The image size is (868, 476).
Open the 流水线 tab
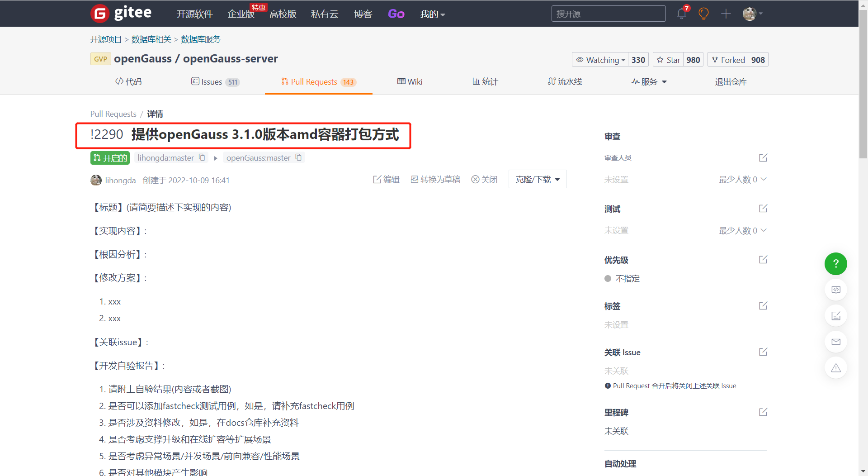(x=565, y=82)
